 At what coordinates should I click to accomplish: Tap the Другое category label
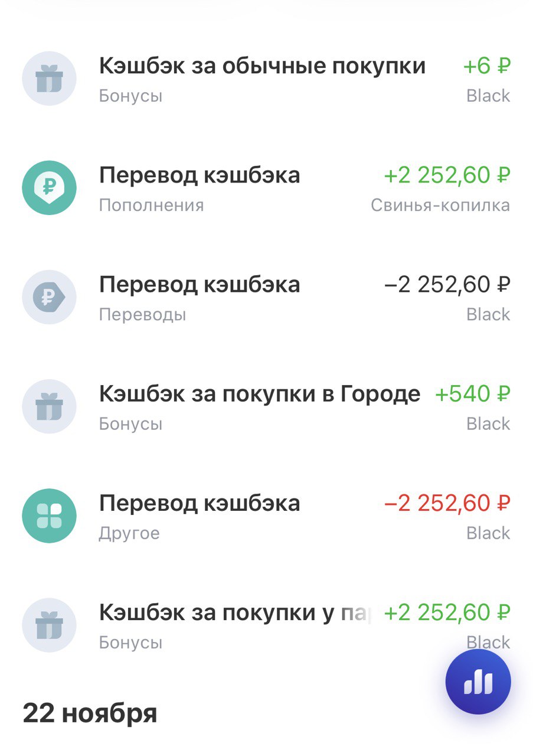pyautogui.click(x=129, y=533)
